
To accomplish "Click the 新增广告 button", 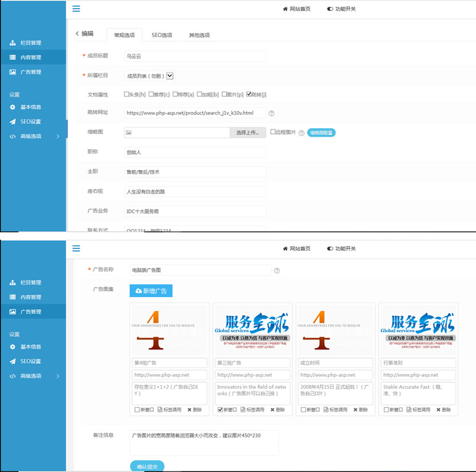I will [151, 291].
